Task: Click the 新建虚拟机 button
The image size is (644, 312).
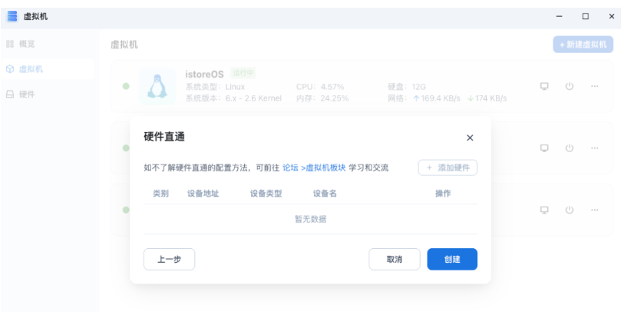Action: point(583,45)
